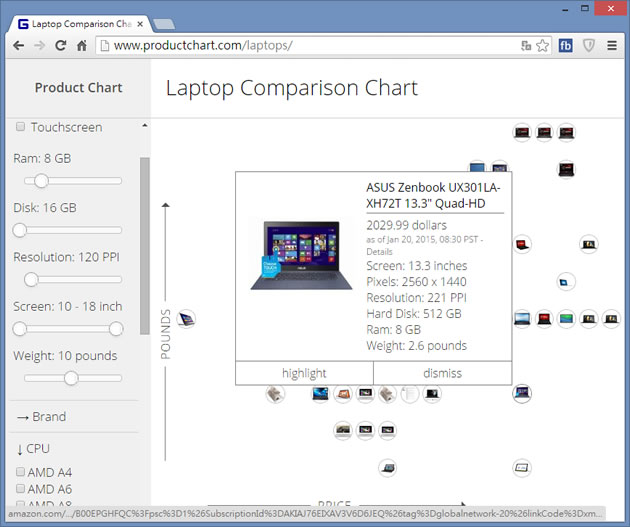This screenshot has height=527, width=630.
Task: Go back using the browser back arrow
Action: 18,46
